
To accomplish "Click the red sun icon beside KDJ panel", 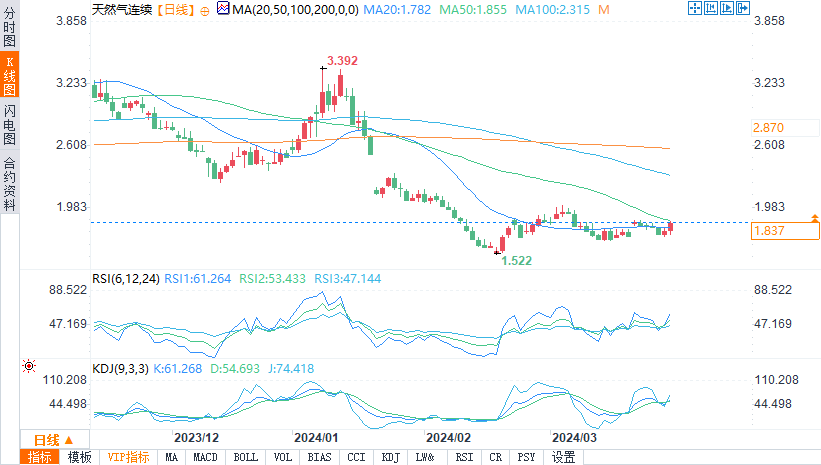I will 29,366.
